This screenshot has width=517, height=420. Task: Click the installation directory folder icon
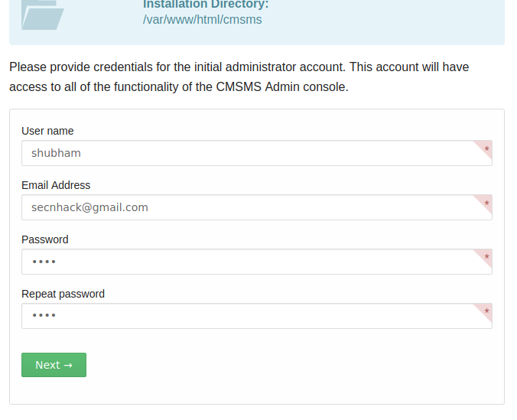tap(43, 15)
